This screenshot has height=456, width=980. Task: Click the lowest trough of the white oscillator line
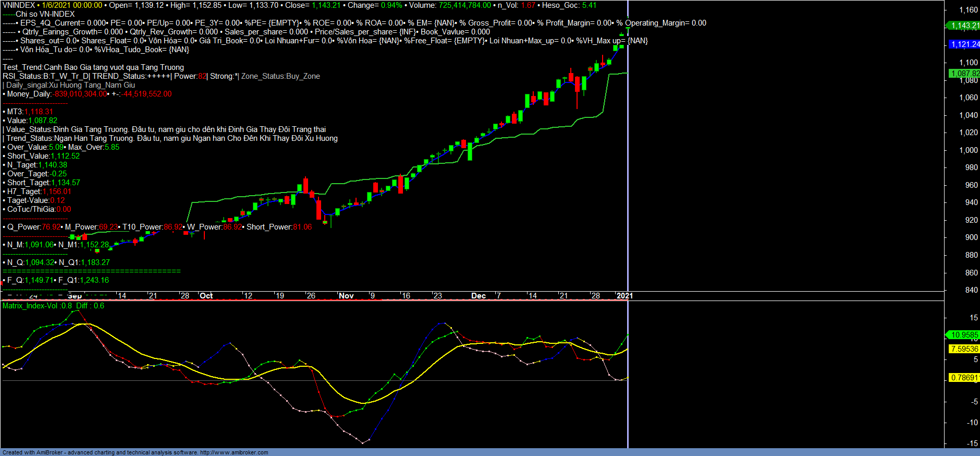pyautogui.click(x=363, y=443)
